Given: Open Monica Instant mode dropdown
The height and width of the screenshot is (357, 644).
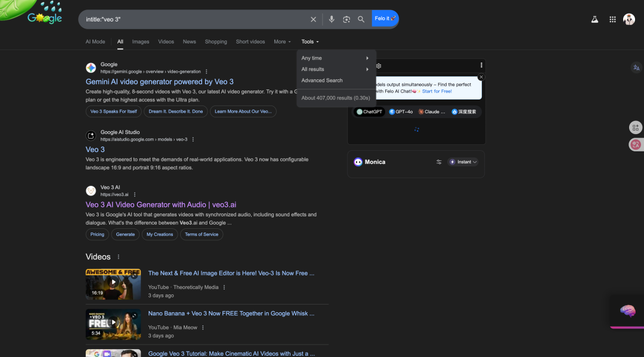Looking at the screenshot, I should 463,162.
